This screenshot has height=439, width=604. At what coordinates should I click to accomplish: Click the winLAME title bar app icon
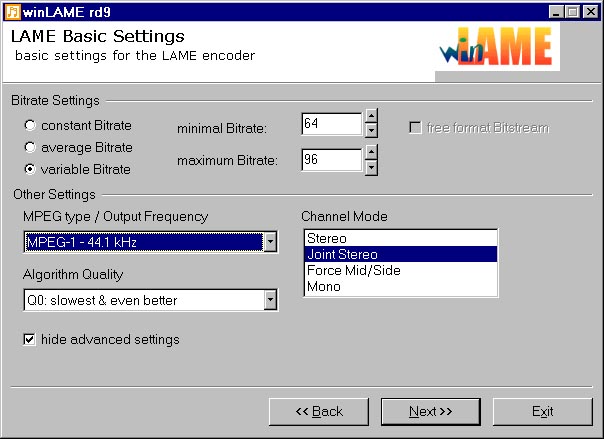(12, 12)
